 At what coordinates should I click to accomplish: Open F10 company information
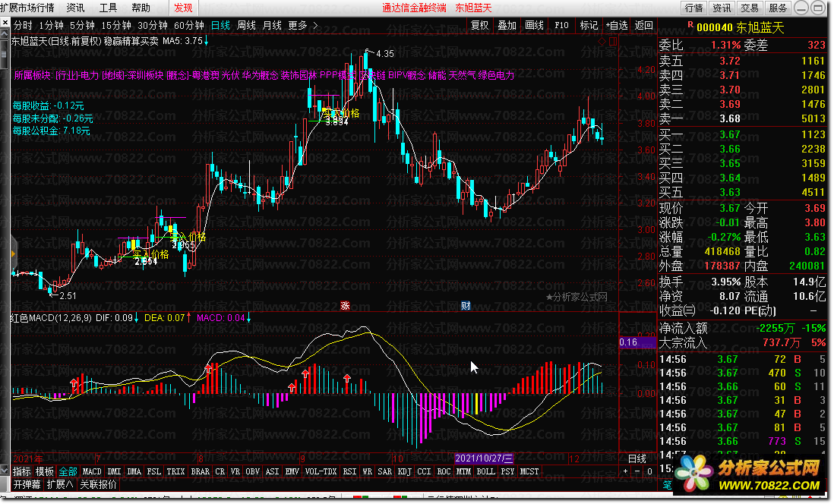pos(561,25)
